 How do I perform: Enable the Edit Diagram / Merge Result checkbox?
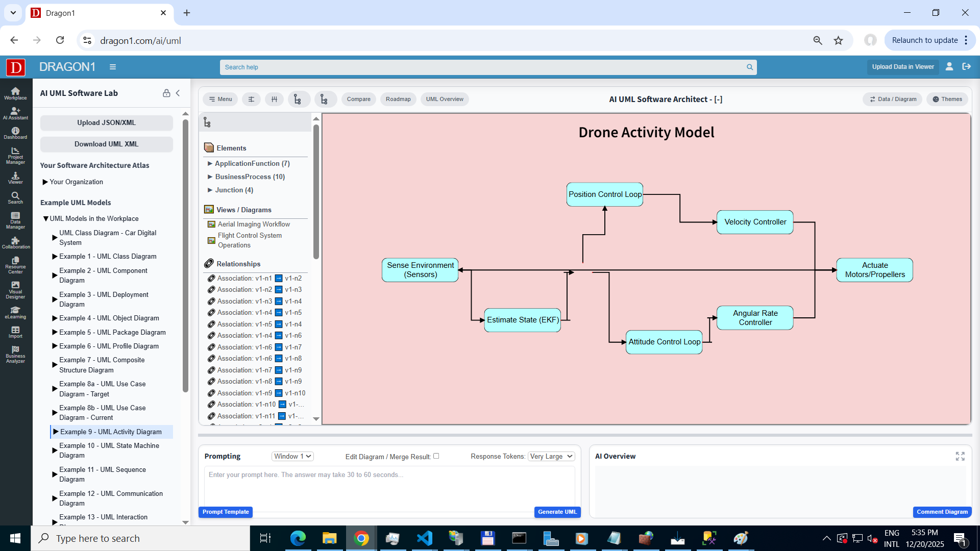tap(436, 456)
